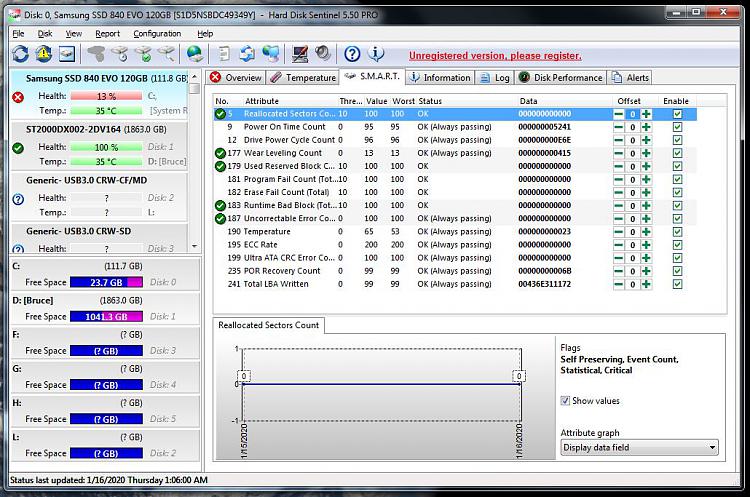
Task: Click the yellow warning alert toolbar icon
Action: [44, 54]
